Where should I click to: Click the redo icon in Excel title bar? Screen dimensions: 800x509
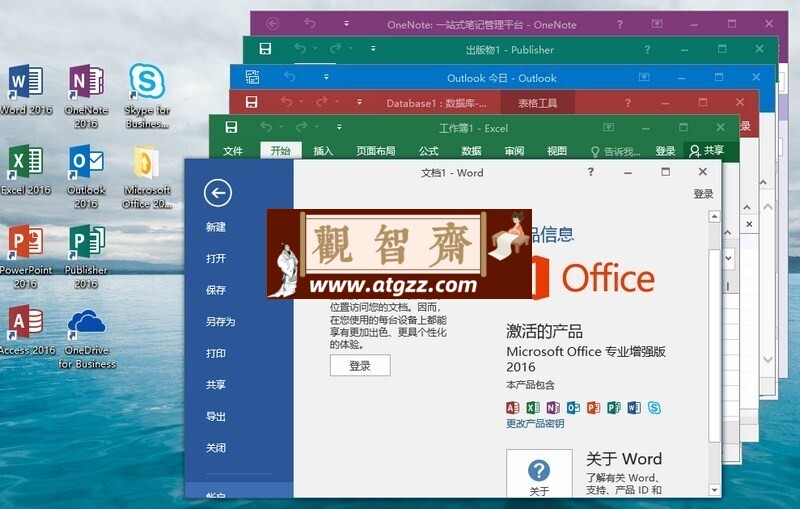coord(302,126)
